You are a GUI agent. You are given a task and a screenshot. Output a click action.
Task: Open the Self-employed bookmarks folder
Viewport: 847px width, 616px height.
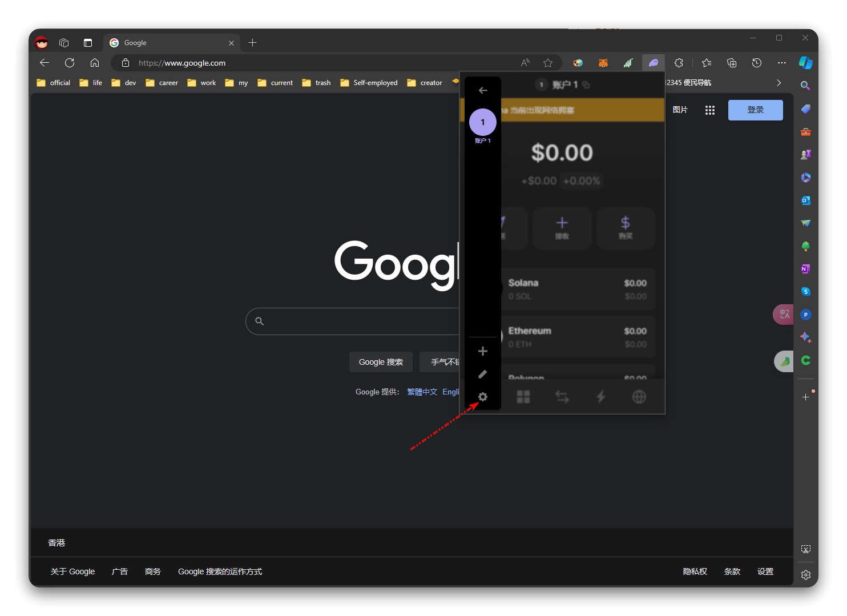pos(369,83)
